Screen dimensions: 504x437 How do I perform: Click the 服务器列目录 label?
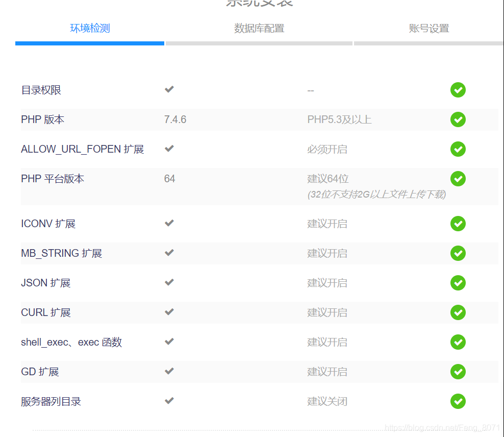click(51, 401)
